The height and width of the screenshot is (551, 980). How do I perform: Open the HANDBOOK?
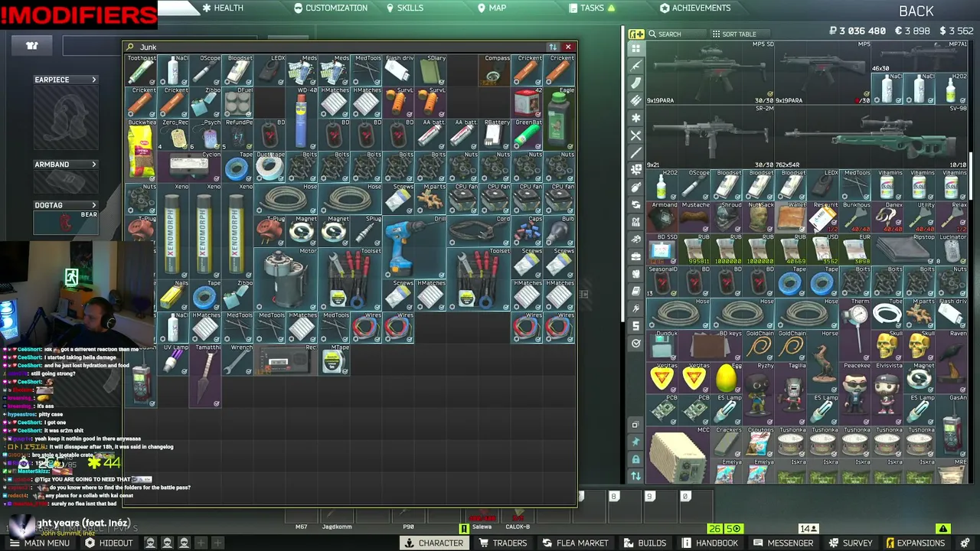709,543
